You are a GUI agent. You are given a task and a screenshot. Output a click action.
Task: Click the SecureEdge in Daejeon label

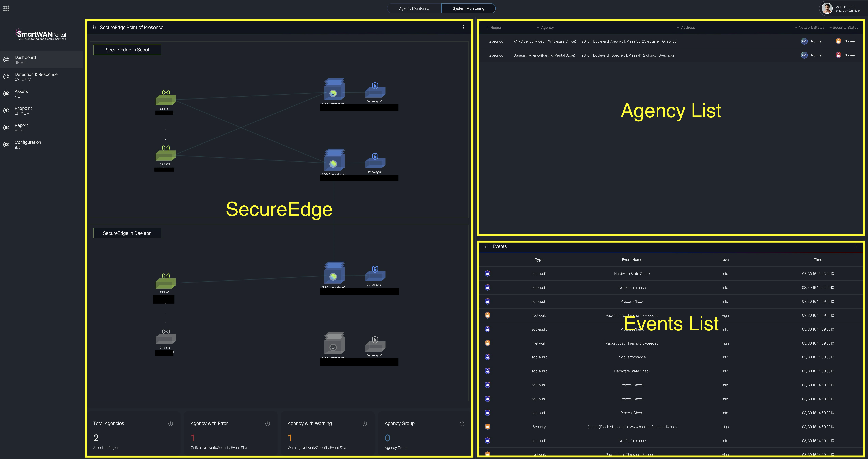[x=127, y=233]
